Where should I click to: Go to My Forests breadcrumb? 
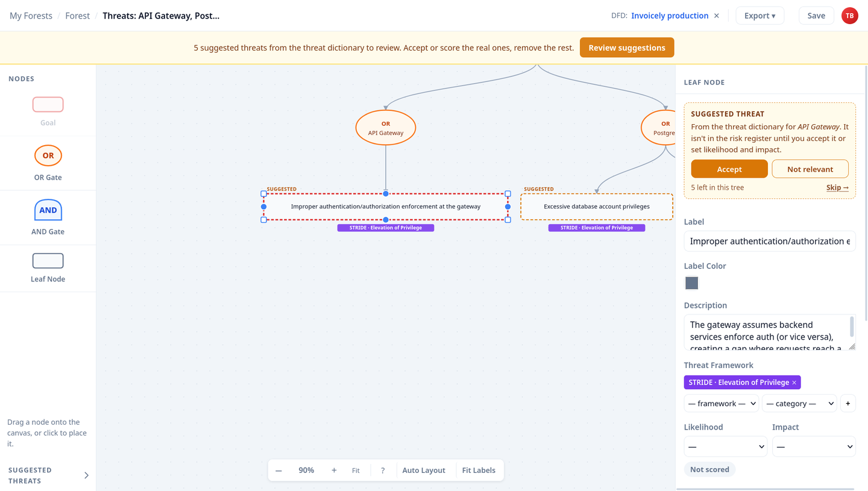31,16
